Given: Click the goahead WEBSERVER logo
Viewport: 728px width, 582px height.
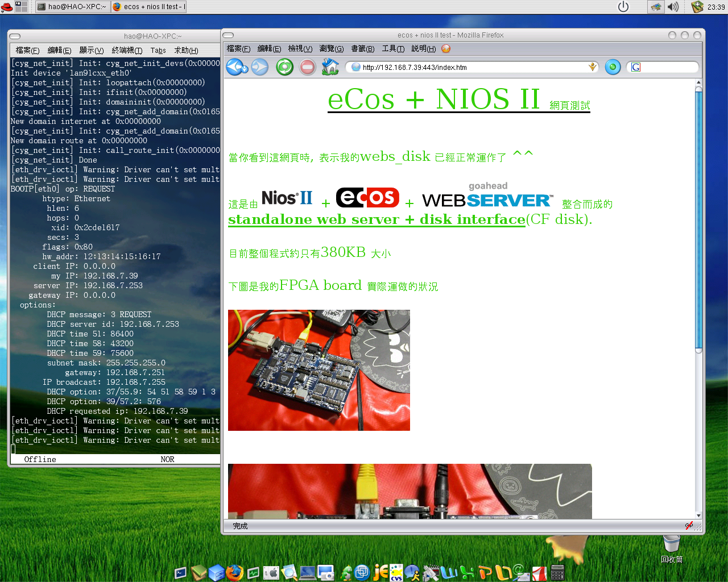Looking at the screenshot, I should (487, 196).
